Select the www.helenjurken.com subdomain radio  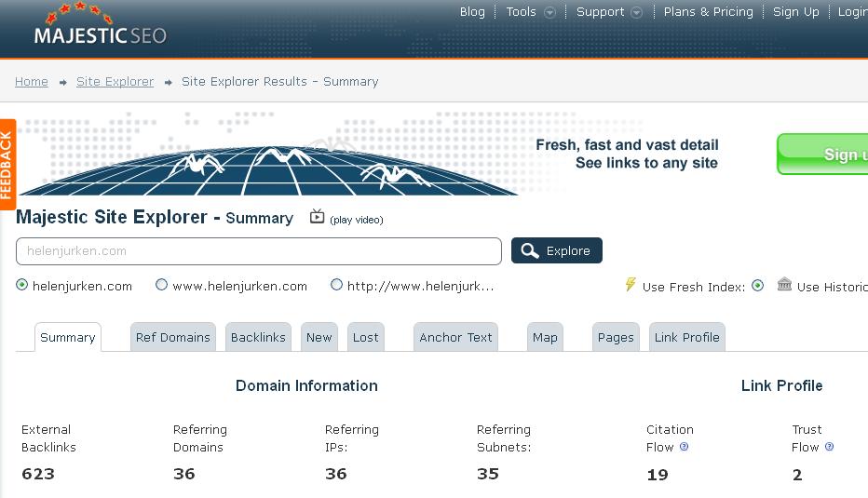161,285
